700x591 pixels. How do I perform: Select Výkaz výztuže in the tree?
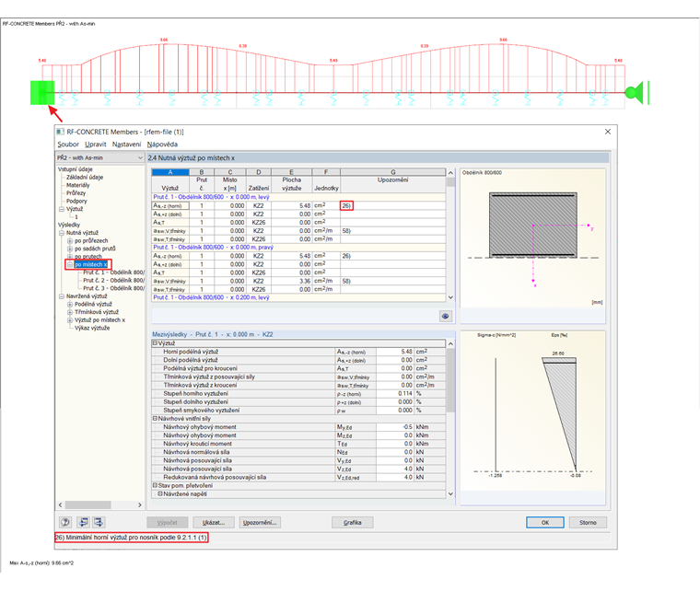pyautogui.click(x=92, y=328)
